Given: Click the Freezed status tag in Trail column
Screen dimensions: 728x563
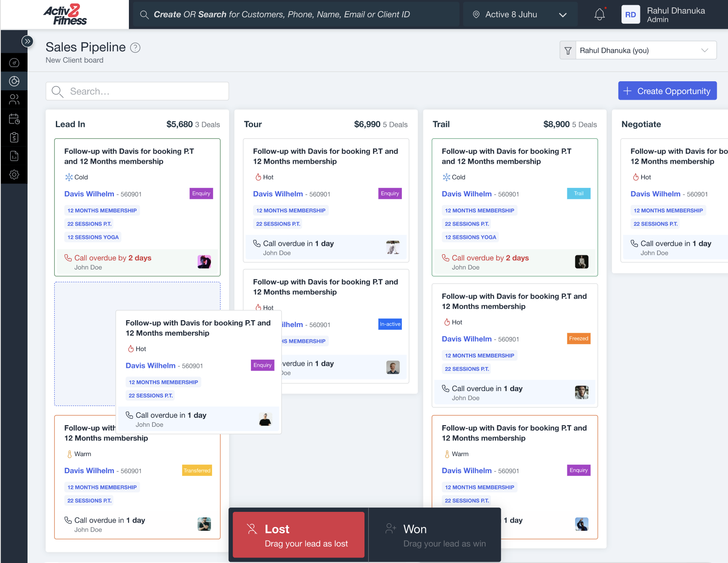Looking at the screenshot, I should (578, 339).
